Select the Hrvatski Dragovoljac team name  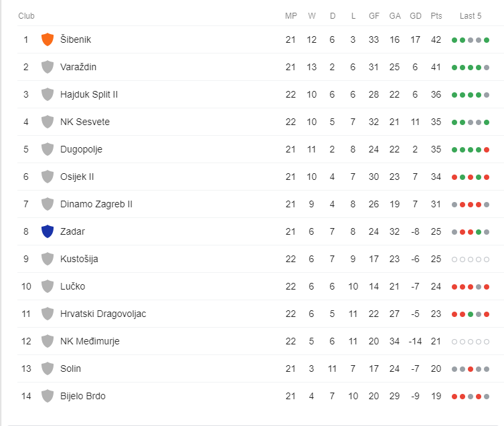point(102,314)
